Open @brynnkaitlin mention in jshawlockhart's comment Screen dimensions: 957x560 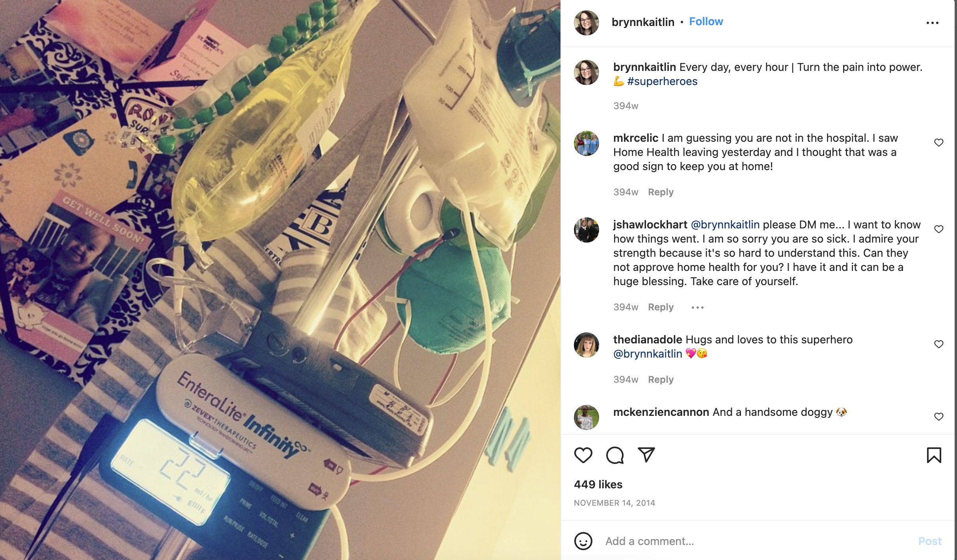tap(725, 225)
